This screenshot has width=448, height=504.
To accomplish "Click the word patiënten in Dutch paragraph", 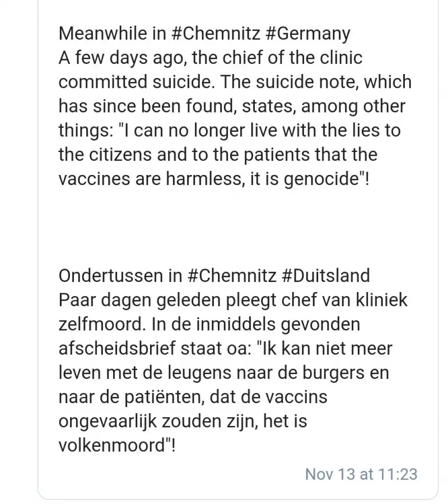I will click(x=164, y=397).
